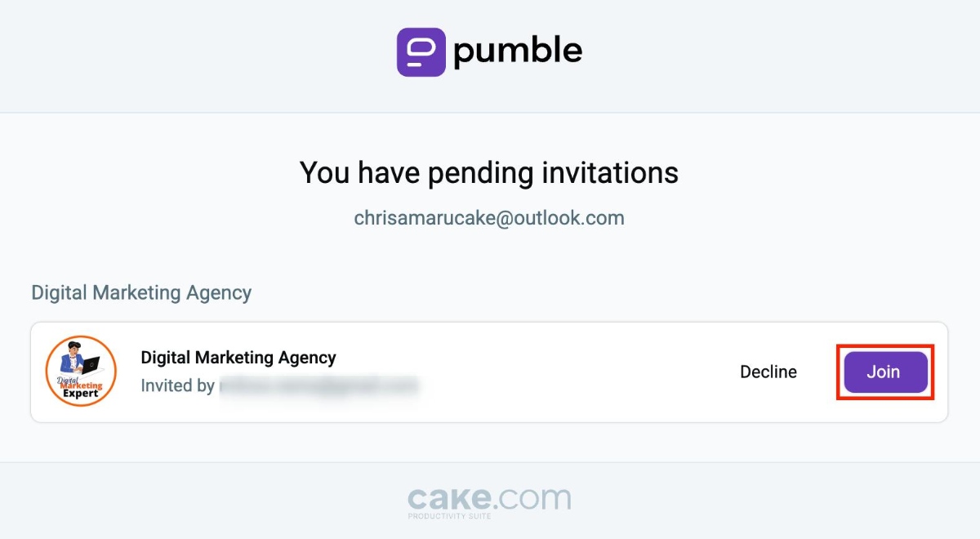Click the ".com" part of the footer logo
Image resolution: width=980 pixels, height=539 pixels.
[532, 498]
